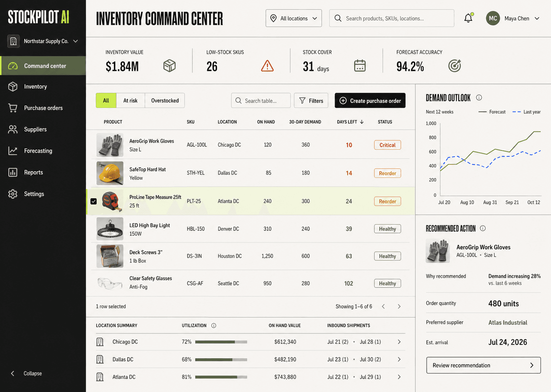Click SKU cell HBL-150

coord(196,229)
